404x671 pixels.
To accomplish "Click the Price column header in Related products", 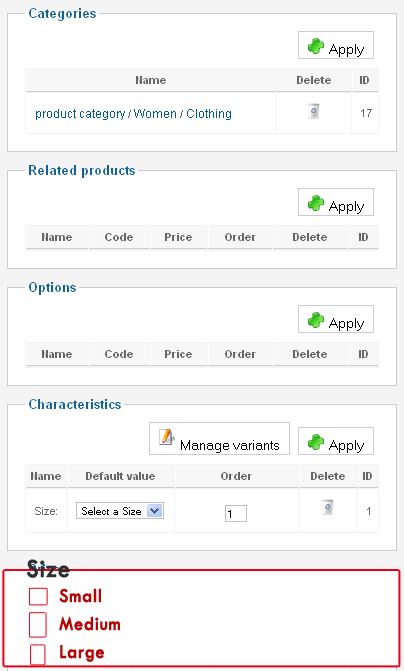I will pyautogui.click(x=178, y=237).
